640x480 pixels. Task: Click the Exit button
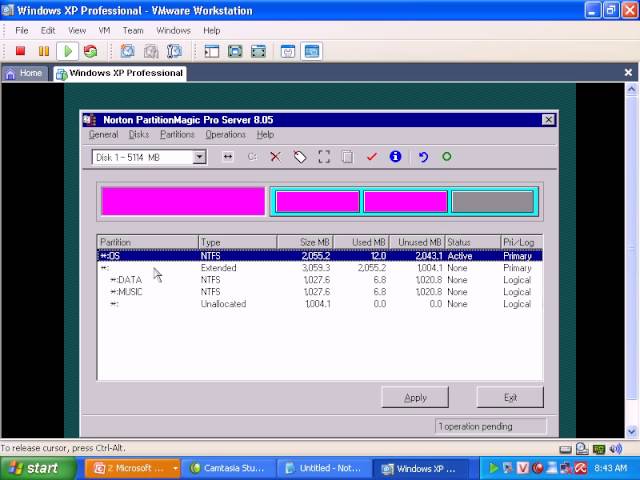510,398
